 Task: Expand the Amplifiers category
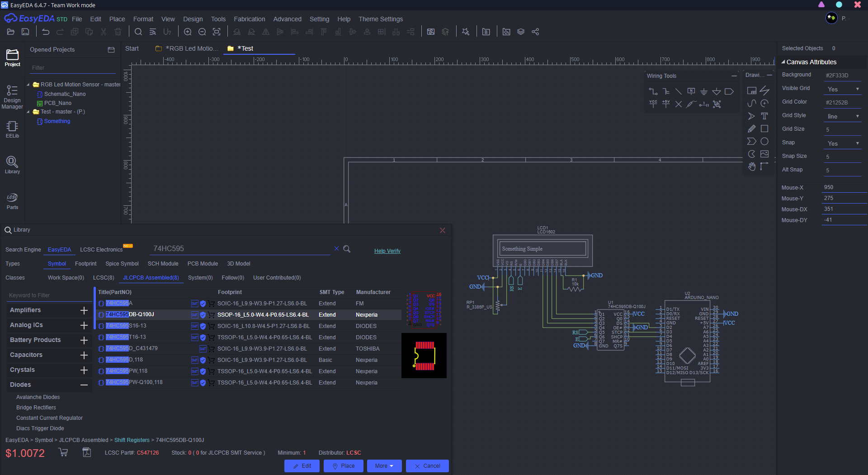tap(84, 310)
